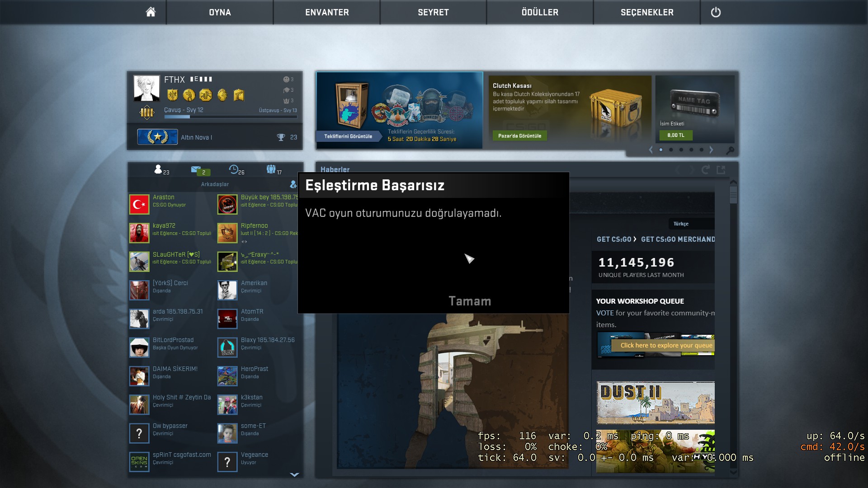Screen dimensions: 868x488
Task: Select the second store carousel page dot
Action: [671, 150]
